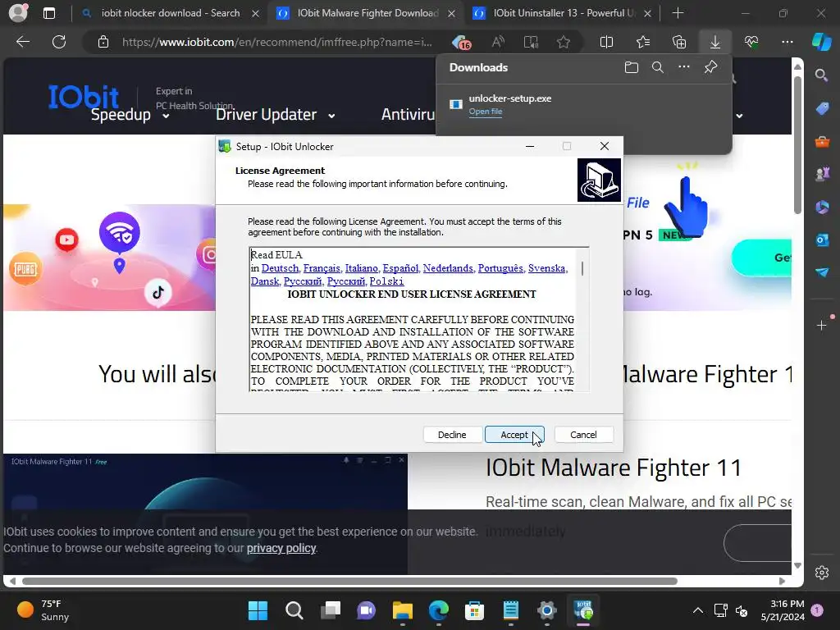Open Immersive Reader icon
This screenshot has width=840, height=630.
[x=531, y=42]
